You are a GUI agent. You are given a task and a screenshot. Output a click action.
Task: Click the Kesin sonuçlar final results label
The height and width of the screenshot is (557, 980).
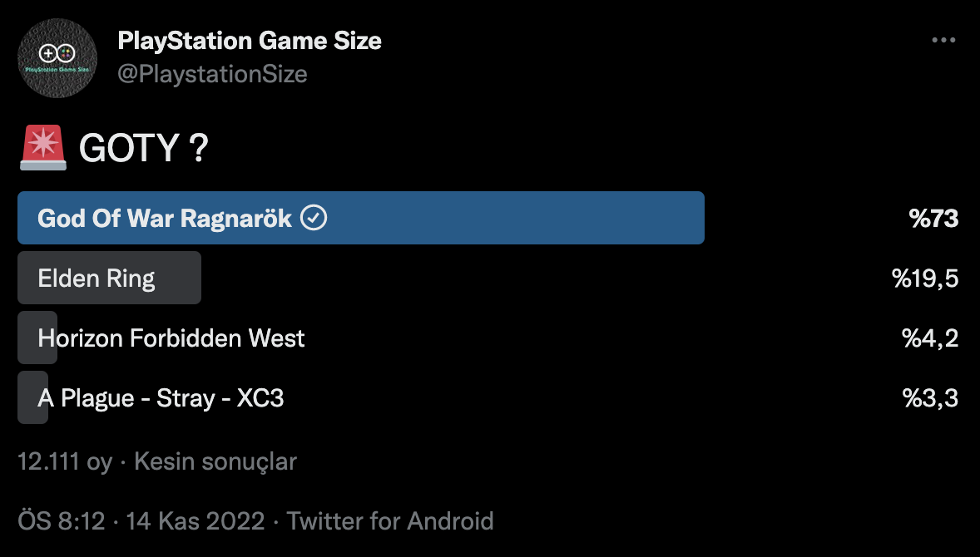click(215, 461)
